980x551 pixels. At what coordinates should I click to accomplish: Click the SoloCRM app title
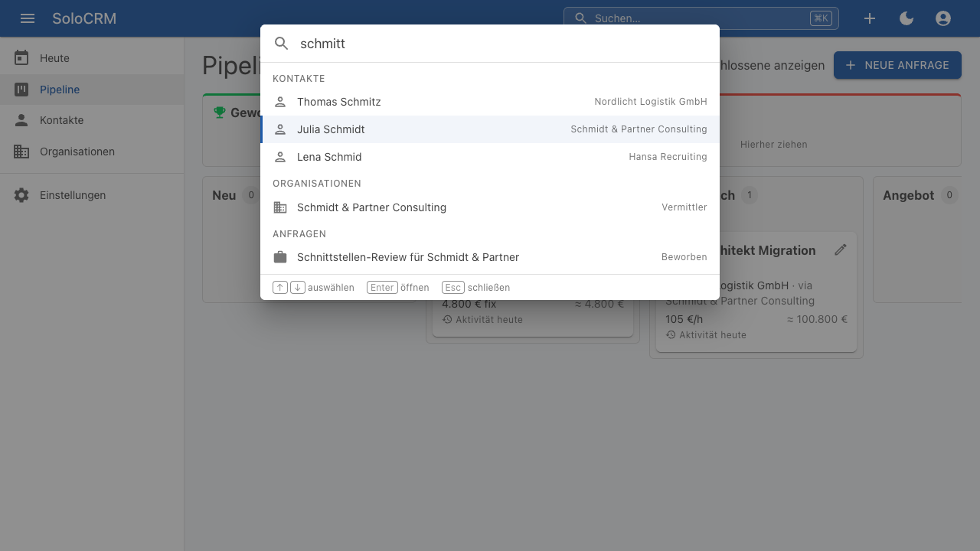[x=84, y=18]
